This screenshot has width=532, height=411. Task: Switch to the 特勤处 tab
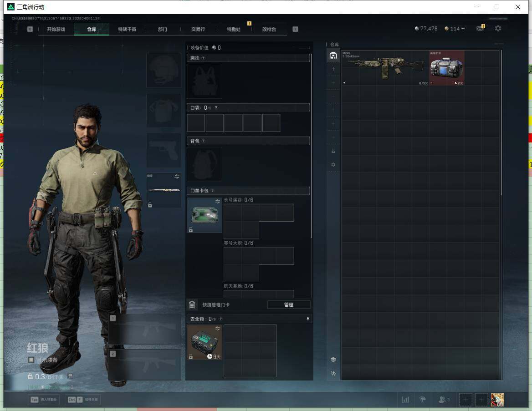click(233, 29)
